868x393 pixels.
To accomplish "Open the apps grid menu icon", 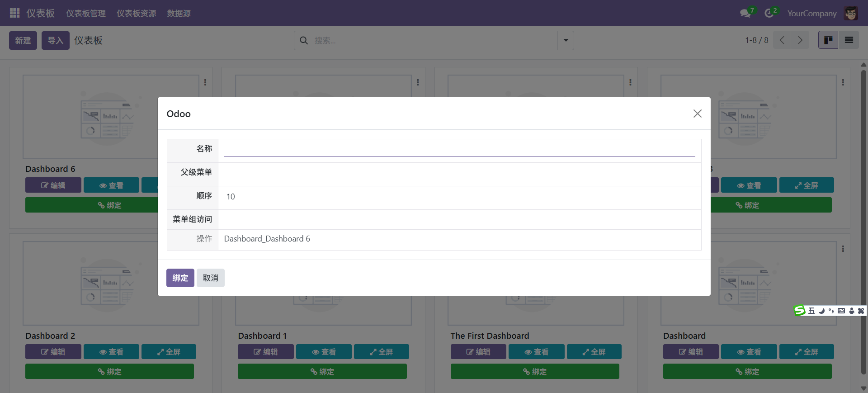I will (x=14, y=13).
